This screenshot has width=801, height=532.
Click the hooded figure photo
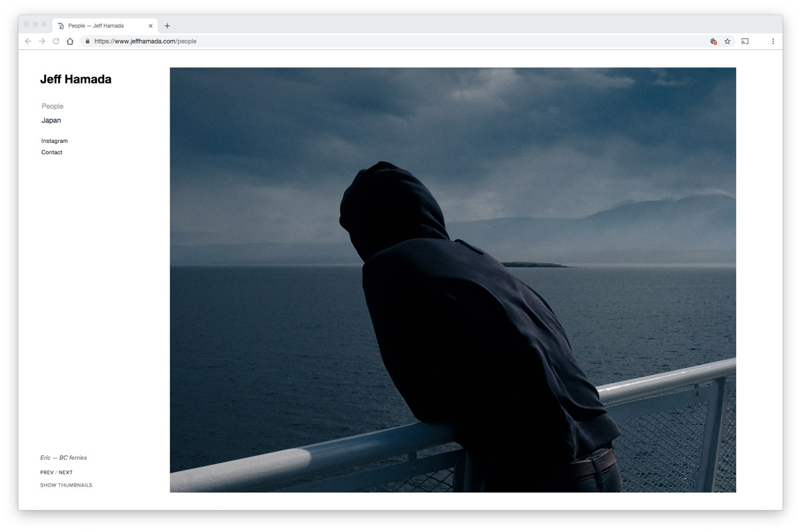coord(453,280)
